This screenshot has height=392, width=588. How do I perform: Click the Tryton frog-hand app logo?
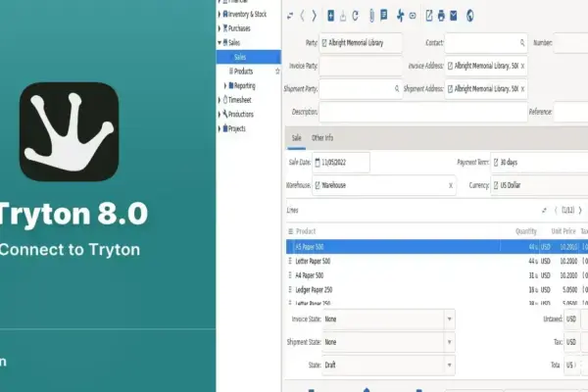(x=70, y=131)
